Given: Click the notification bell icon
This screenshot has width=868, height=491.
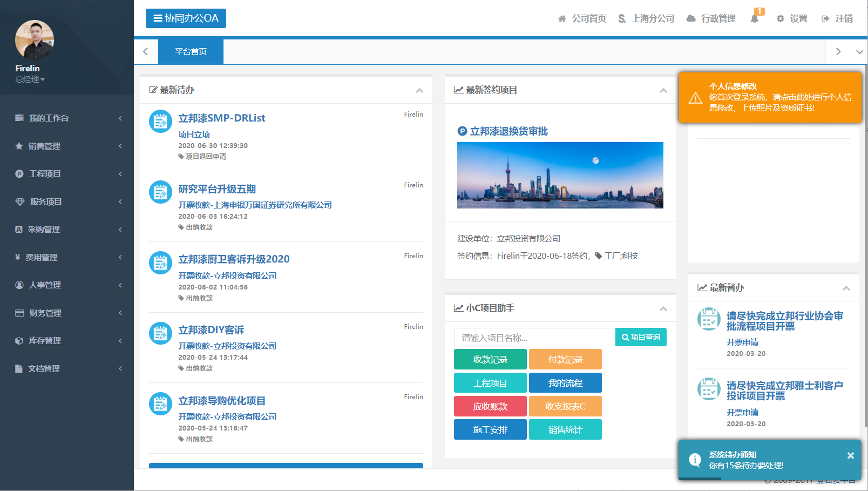Looking at the screenshot, I should pos(755,18).
